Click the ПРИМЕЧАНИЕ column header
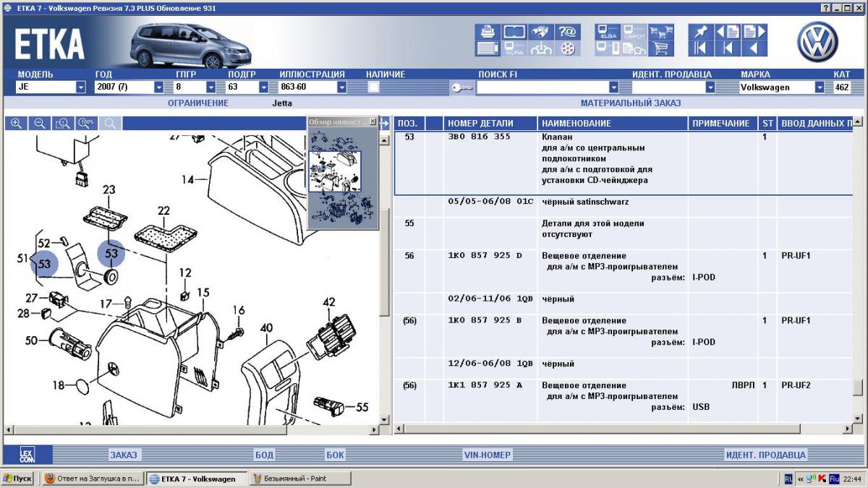The width and height of the screenshot is (868, 488). coord(722,124)
